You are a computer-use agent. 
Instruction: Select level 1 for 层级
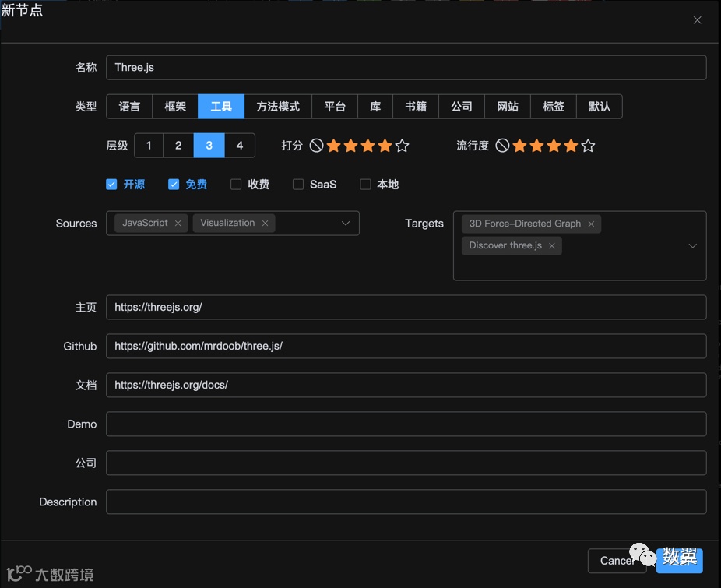pyautogui.click(x=149, y=146)
